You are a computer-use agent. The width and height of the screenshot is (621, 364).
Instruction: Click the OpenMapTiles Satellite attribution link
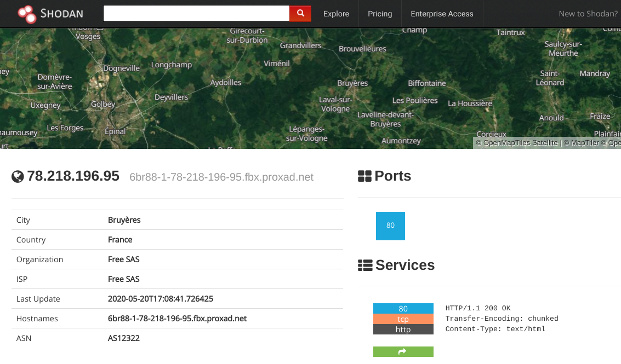516,143
